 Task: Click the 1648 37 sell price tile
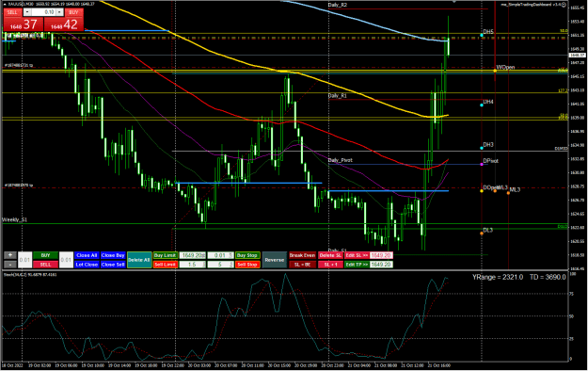click(24, 24)
